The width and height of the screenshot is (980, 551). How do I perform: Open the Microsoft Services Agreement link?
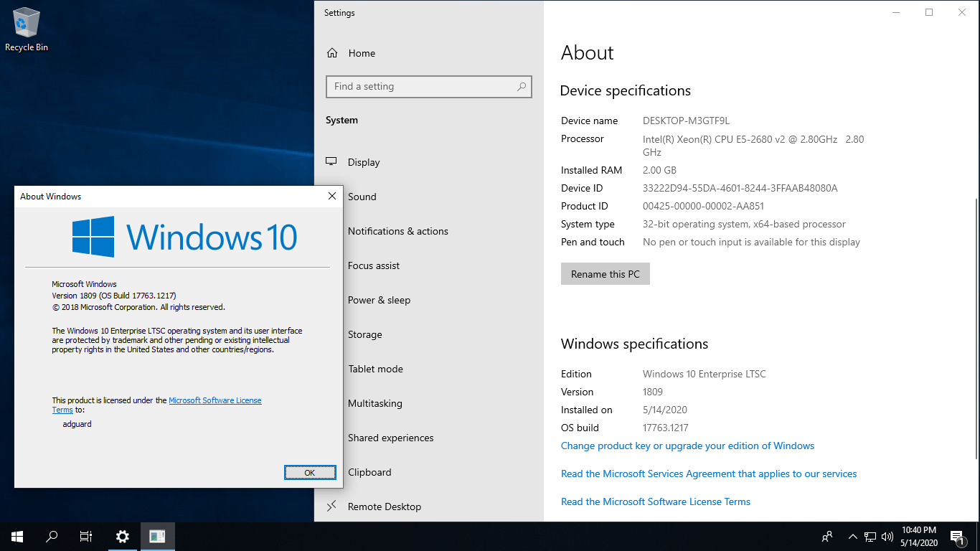[709, 474]
